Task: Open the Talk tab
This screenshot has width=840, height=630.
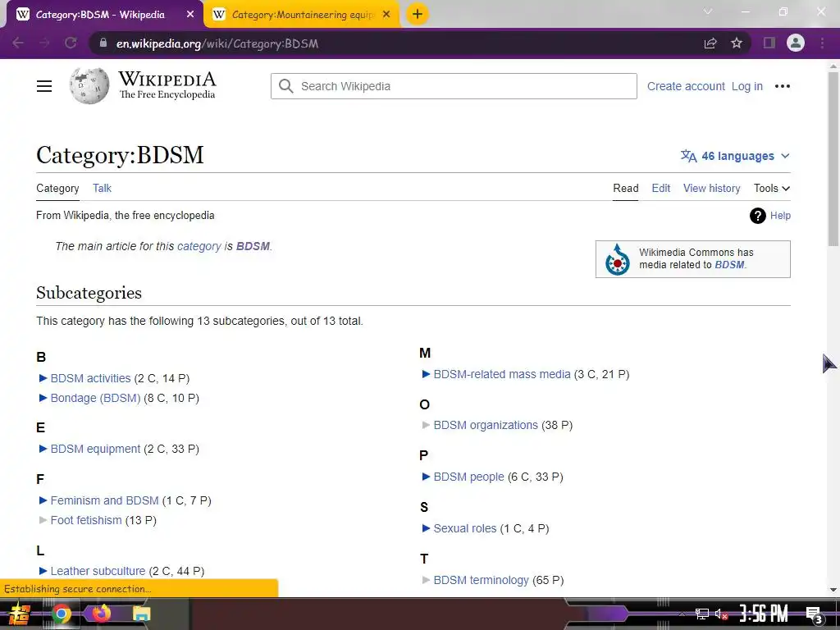Action: [102, 188]
